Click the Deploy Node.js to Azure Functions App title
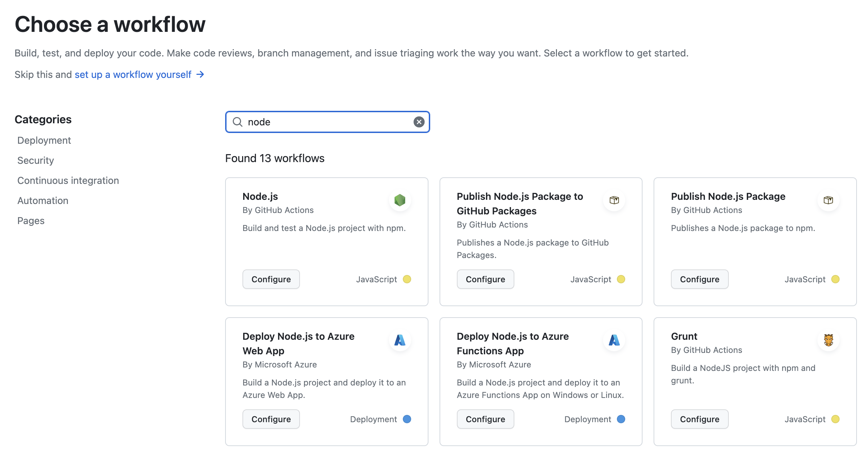This screenshot has height=453, width=868. pos(513,344)
